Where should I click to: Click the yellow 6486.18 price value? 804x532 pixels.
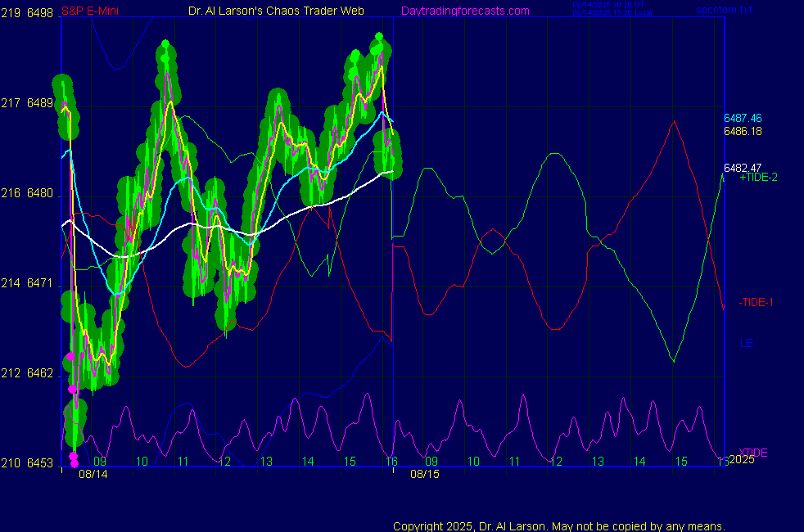point(743,131)
